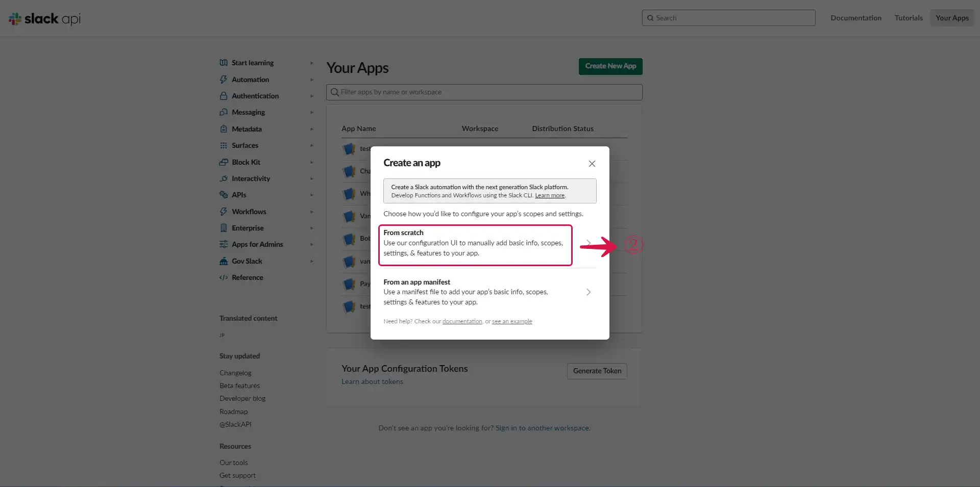Open the Our tools link
The height and width of the screenshot is (487, 980).
233,463
